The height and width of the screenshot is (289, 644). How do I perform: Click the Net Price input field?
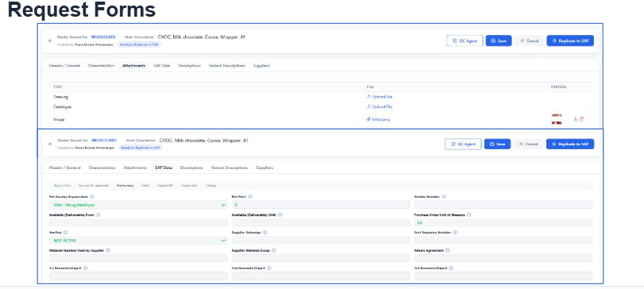[321, 205]
